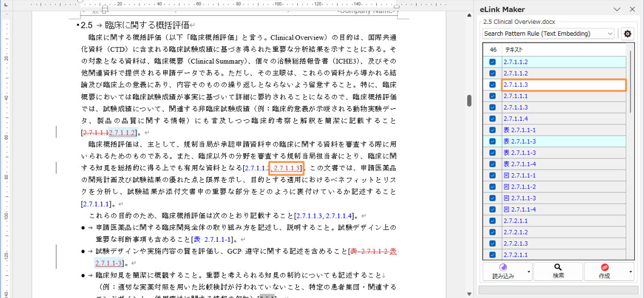Click the 2.7.1.1.1 list entry
This screenshot has width=644, height=298.
514,96
